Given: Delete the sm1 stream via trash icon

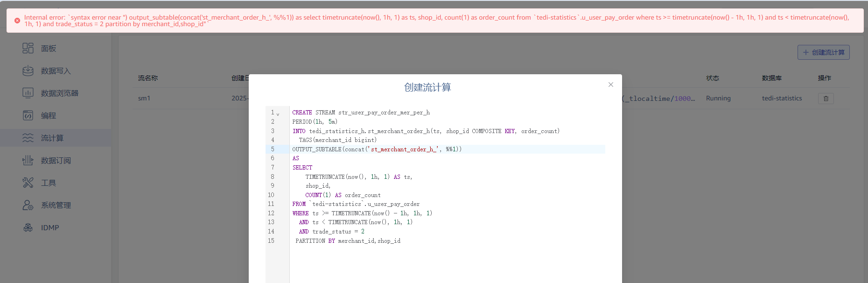Looking at the screenshot, I should tap(826, 99).
